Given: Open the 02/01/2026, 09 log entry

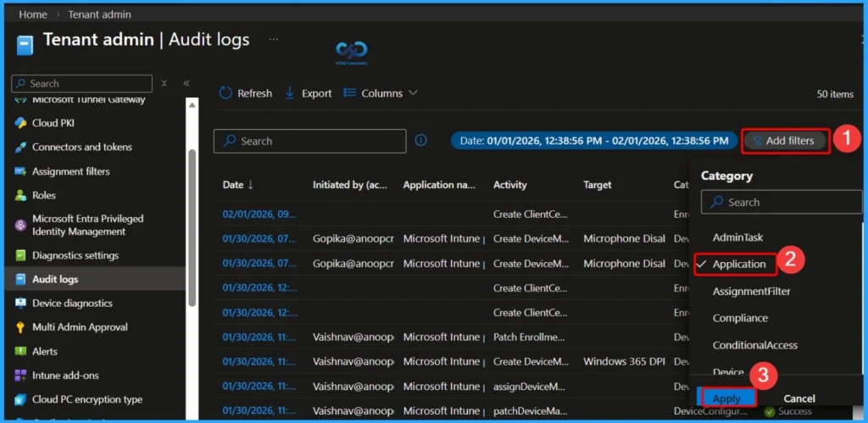Looking at the screenshot, I should coord(259,214).
